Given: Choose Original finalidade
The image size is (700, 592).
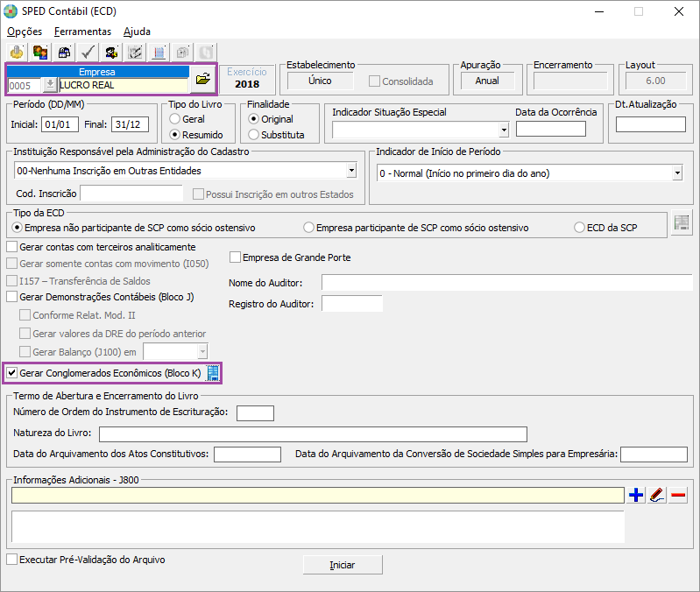Looking at the screenshot, I should (x=271, y=119).
